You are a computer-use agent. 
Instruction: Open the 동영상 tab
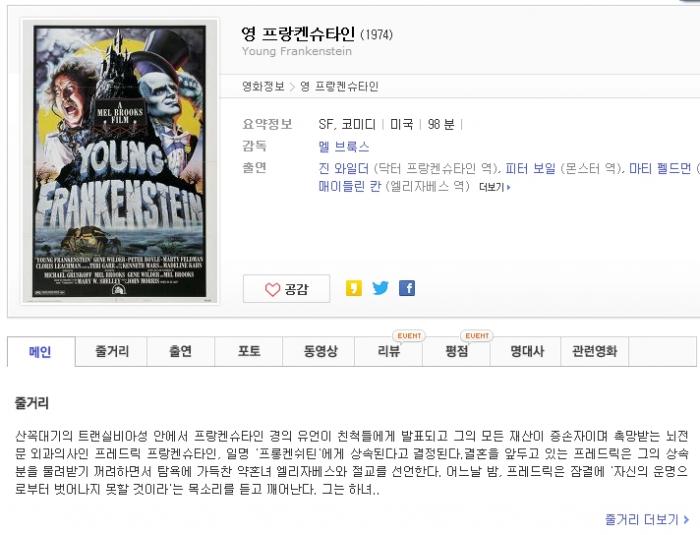point(320,351)
